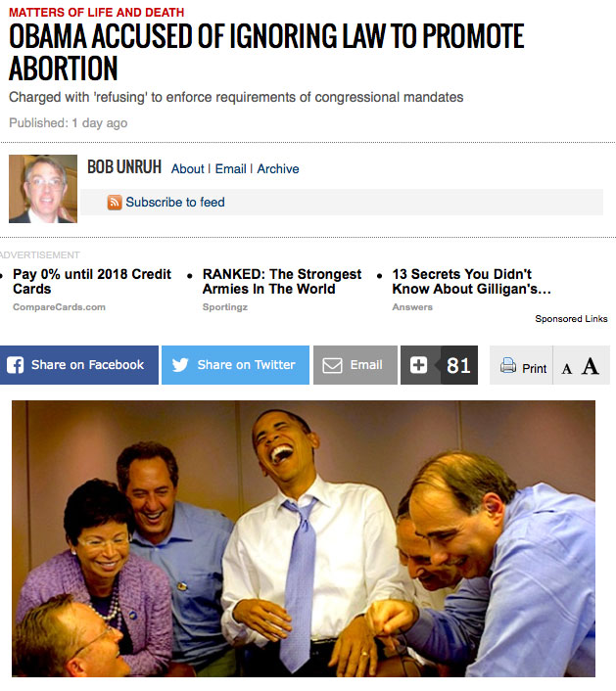Screen dimensions: 616x691
Task: Open the author Email link
Action: (x=230, y=168)
